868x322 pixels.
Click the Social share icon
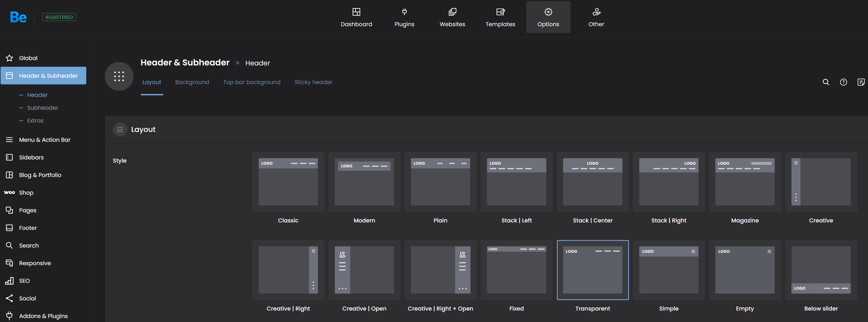point(9,299)
